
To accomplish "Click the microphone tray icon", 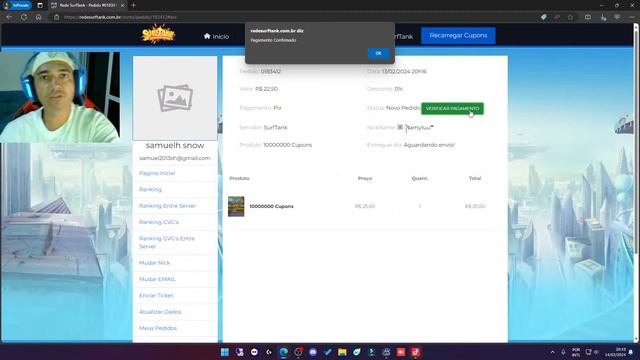I will tap(563, 352).
